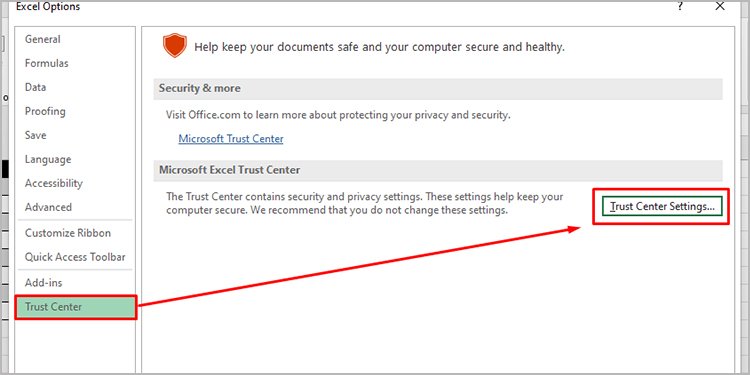The width and height of the screenshot is (750, 375).
Task: Open Language options
Action: [x=48, y=159]
